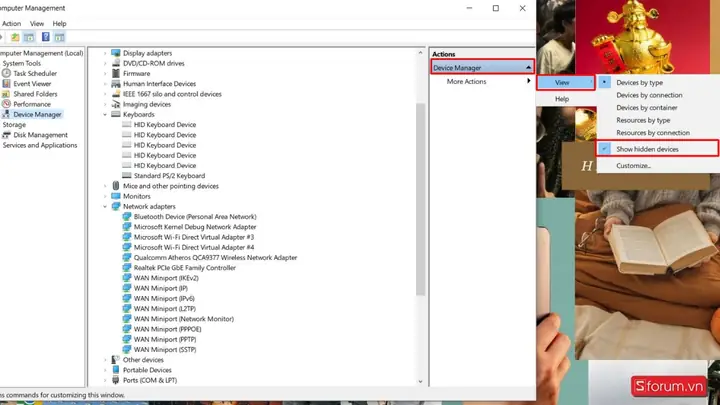This screenshot has height=405, width=720.
Task: Choose Resources by connection menu entry
Action: point(652,132)
